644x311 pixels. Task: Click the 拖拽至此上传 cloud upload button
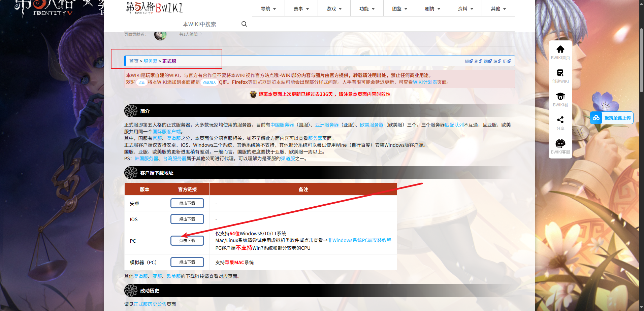612,118
